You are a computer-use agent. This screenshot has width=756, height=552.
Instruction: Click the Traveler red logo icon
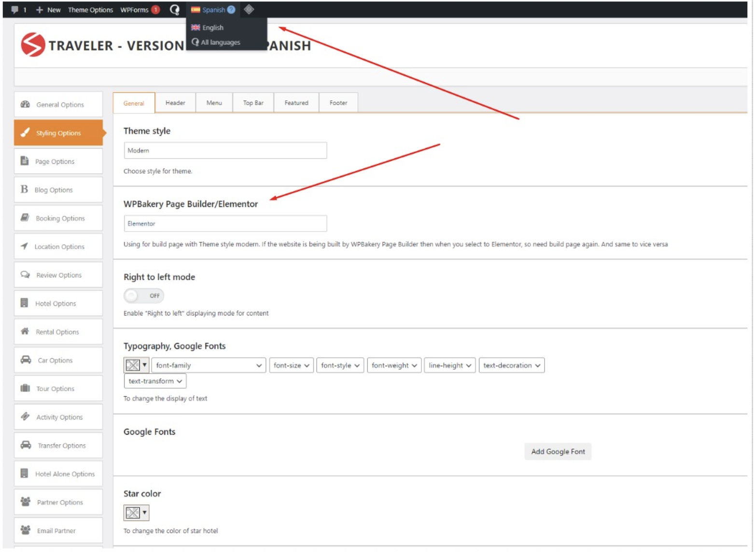point(33,45)
